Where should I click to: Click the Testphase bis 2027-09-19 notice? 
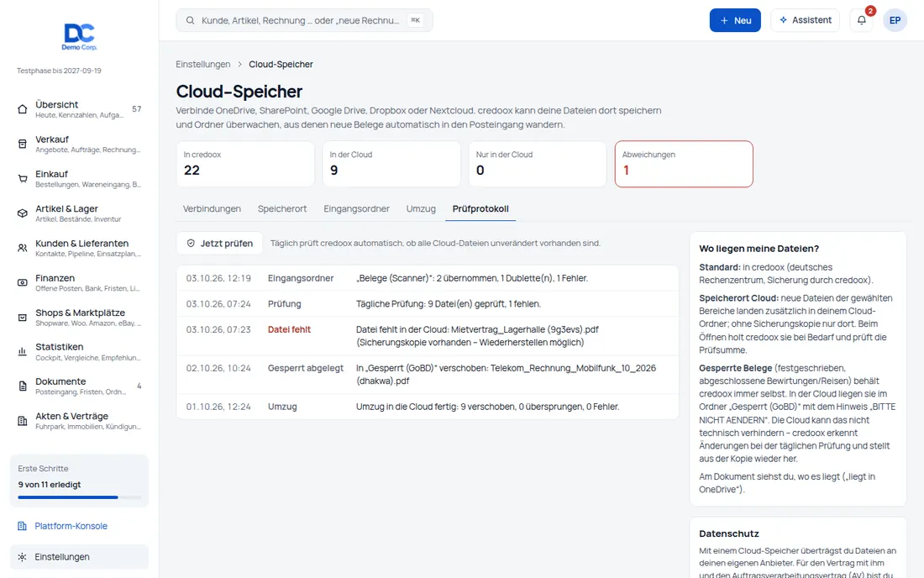point(59,71)
